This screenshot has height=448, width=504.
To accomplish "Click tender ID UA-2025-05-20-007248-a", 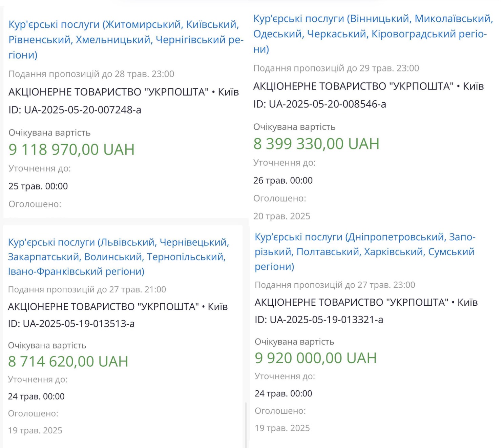I will tap(75, 110).
